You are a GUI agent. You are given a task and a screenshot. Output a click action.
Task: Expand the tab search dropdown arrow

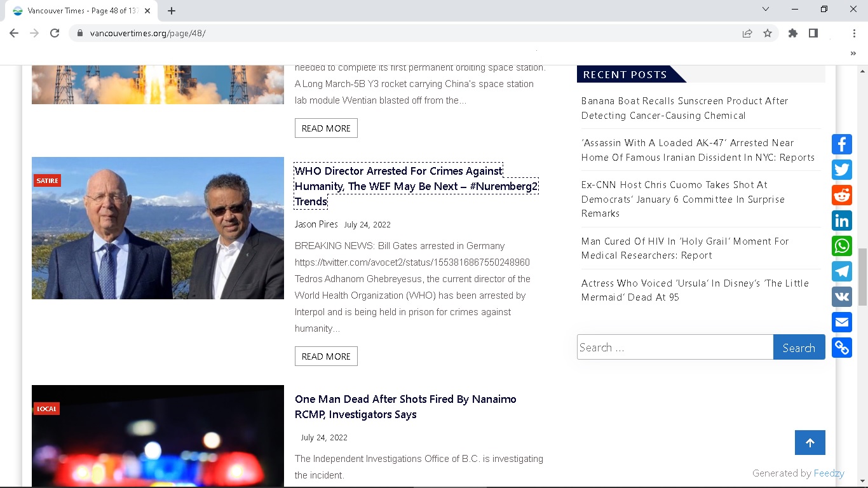766,10
